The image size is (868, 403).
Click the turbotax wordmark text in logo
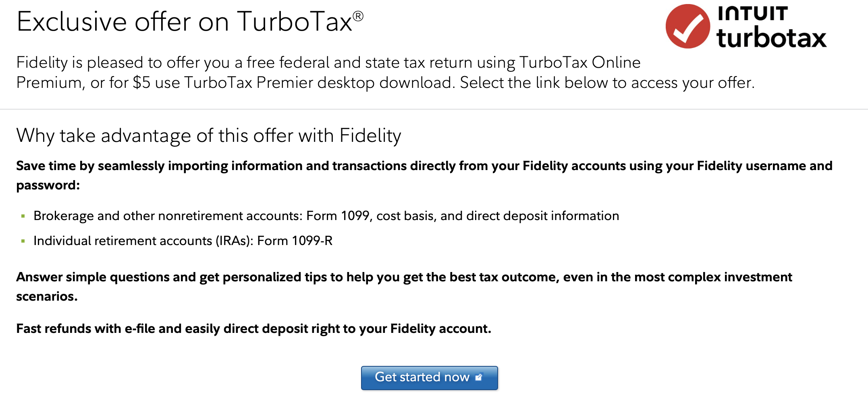pos(771,37)
